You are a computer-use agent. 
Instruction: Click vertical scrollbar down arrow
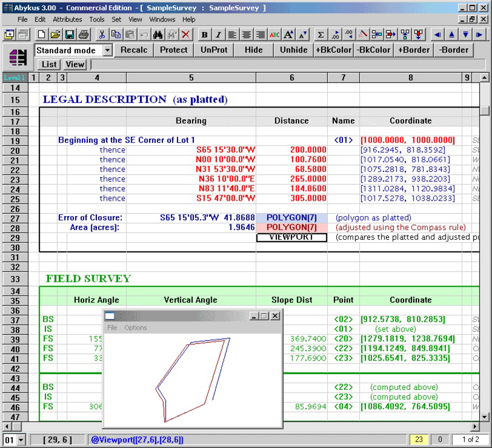pyautogui.click(x=485, y=417)
